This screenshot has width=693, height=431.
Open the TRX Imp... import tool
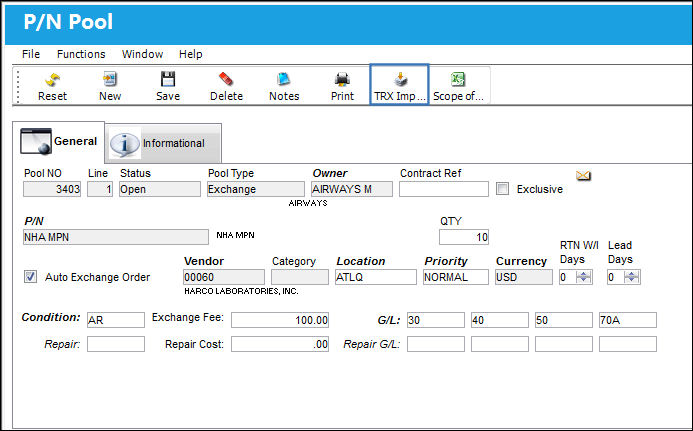coord(399,84)
